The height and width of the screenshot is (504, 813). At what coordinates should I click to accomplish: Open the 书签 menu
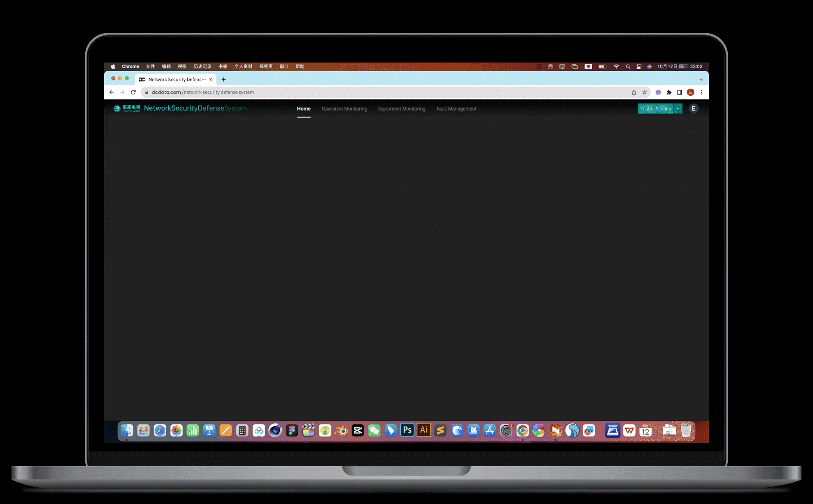click(223, 66)
